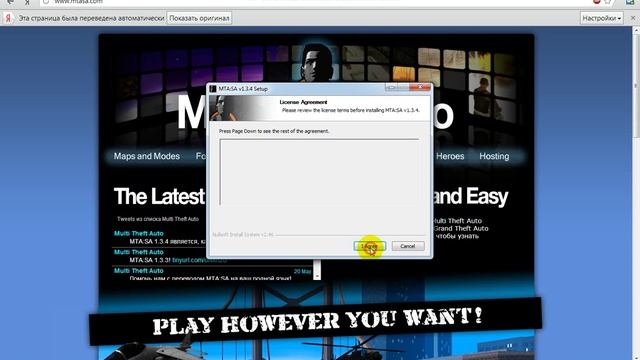
Task: Click the bookmark star in address bar
Action: click(x=608, y=2)
